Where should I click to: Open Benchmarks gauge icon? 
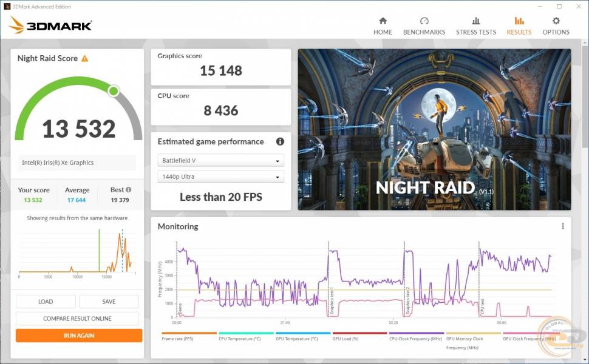coord(424,21)
